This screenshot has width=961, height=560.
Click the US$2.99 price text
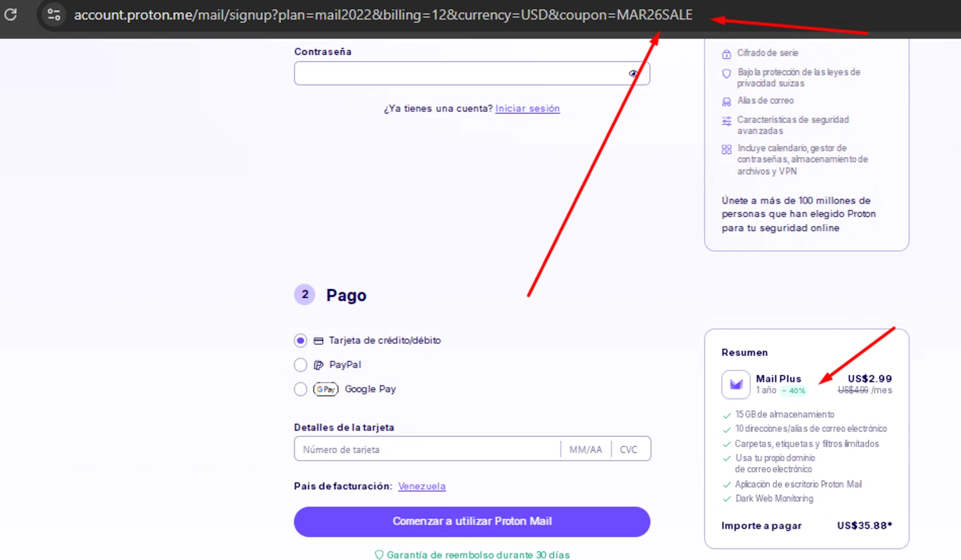869,379
